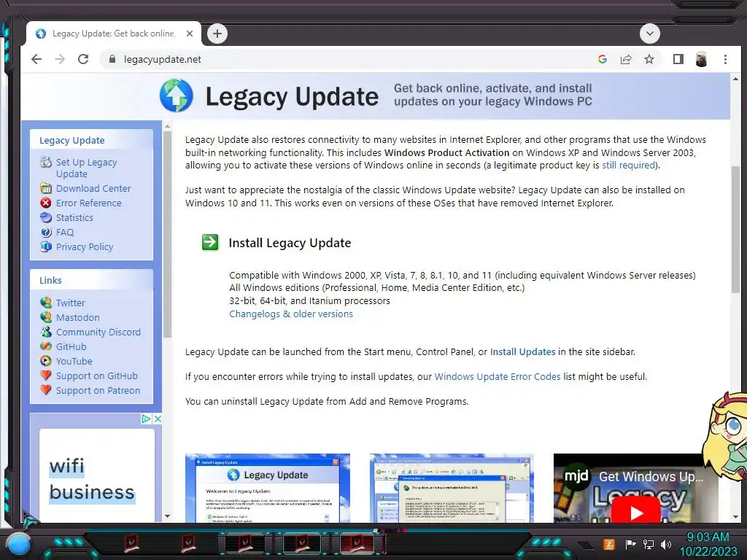747x560 pixels.
Task: Click the Download Center icon
Action: pos(46,188)
